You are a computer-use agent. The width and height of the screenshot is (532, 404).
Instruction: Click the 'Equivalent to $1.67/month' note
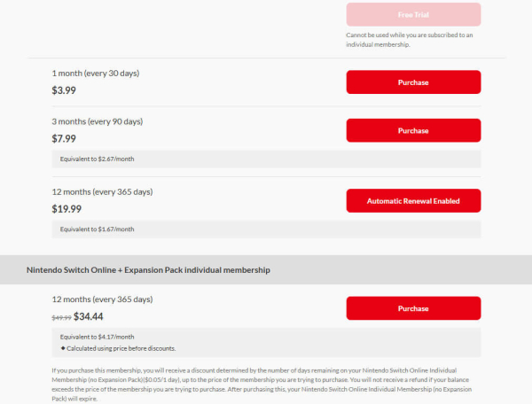(x=98, y=229)
